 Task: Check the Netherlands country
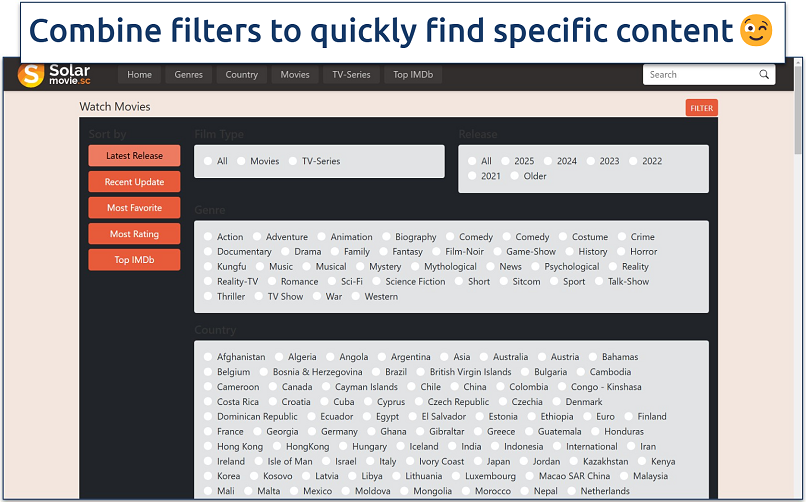(571, 491)
